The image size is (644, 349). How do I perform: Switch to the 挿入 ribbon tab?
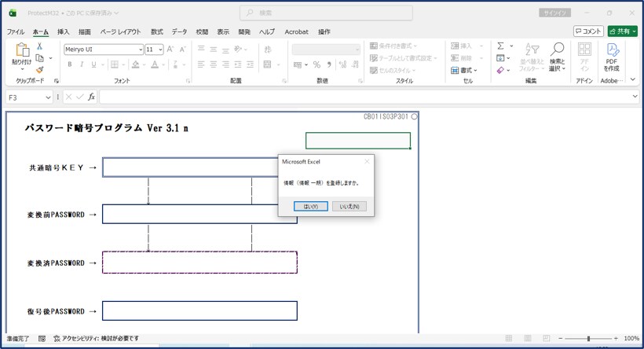63,31
